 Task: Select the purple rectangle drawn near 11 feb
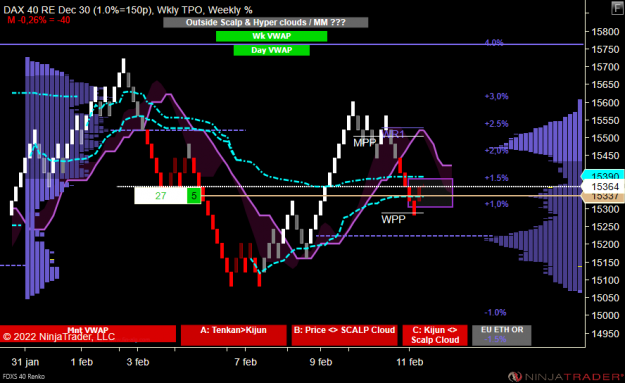click(x=430, y=193)
